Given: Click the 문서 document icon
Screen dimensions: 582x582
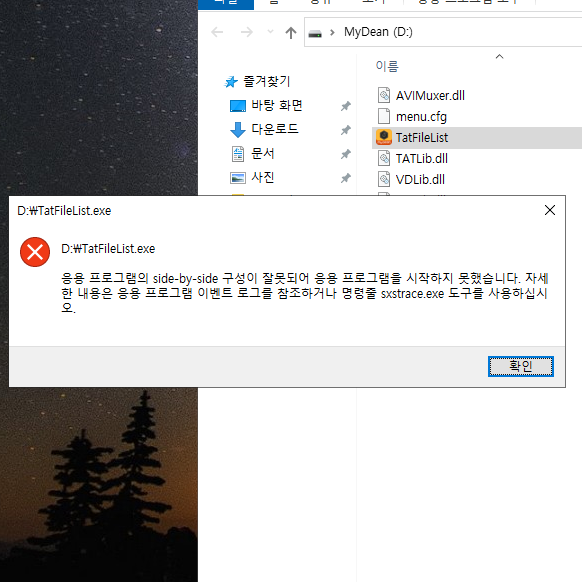Looking at the screenshot, I should [238, 154].
